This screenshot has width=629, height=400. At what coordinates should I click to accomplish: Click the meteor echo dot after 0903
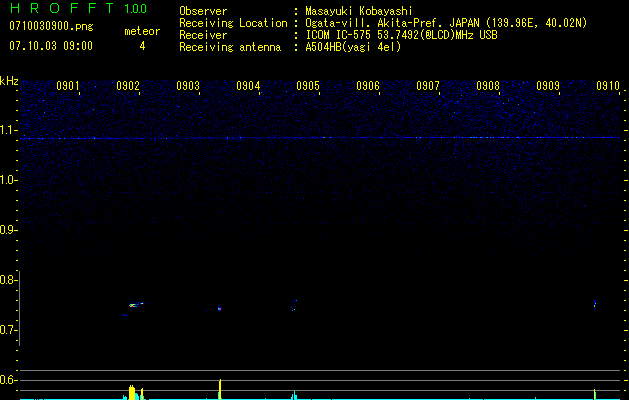click(x=219, y=309)
